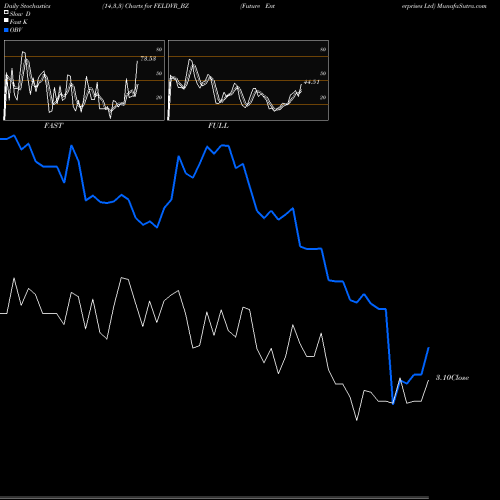Click the horizontal scrollbar at the bottom
Viewport: 500px width, 500px height.
pyautogui.click(x=214, y=497)
